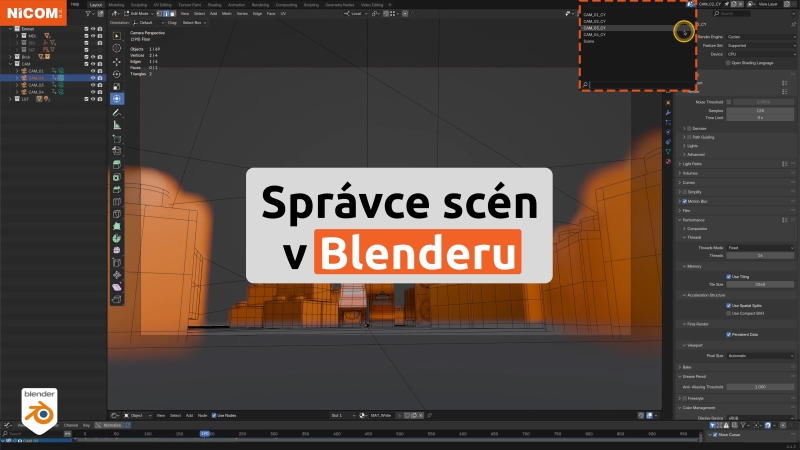The width and height of the screenshot is (800, 450).
Task: Open the Animation workspace tab
Action: (236, 5)
